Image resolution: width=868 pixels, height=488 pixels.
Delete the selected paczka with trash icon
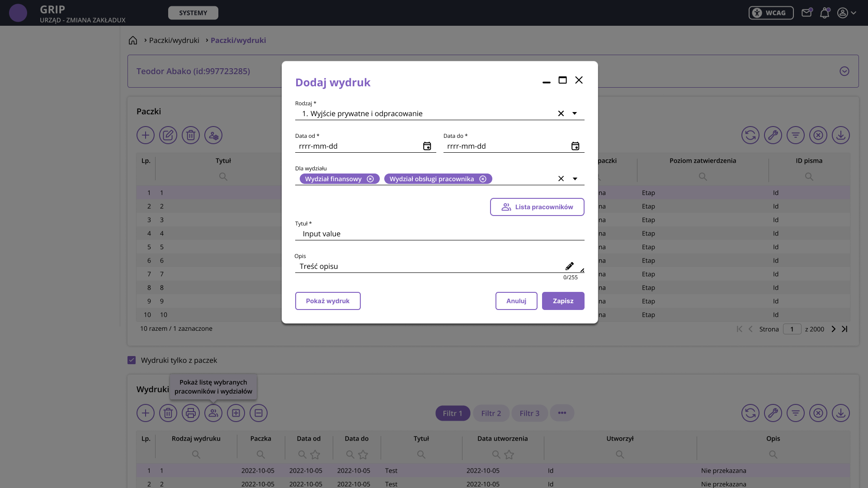tap(191, 135)
